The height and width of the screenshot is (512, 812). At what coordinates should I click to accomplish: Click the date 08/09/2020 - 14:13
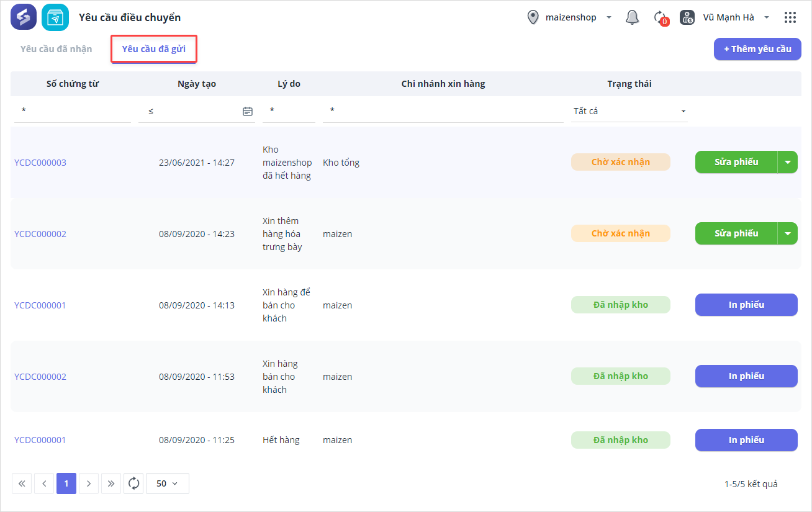point(197,305)
